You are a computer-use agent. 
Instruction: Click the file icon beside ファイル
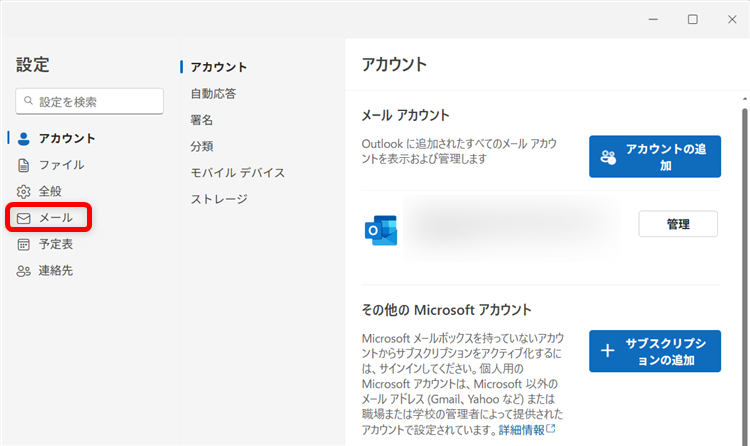pos(23,166)
